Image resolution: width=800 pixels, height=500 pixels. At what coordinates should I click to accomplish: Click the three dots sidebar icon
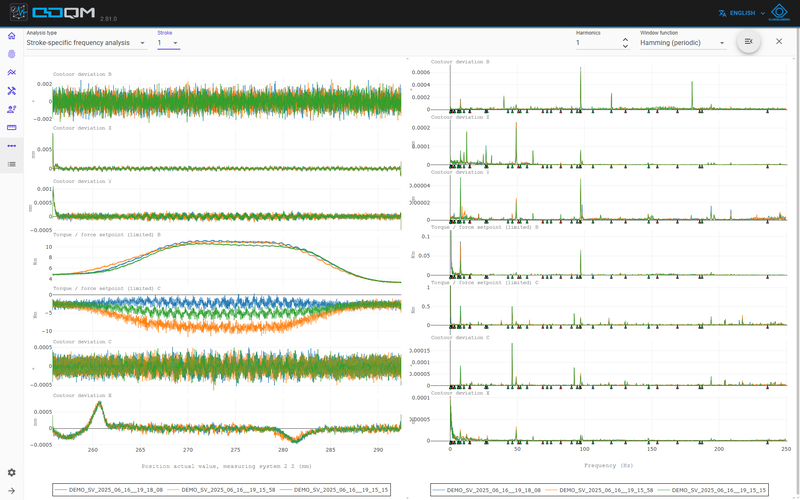[11, 146]
